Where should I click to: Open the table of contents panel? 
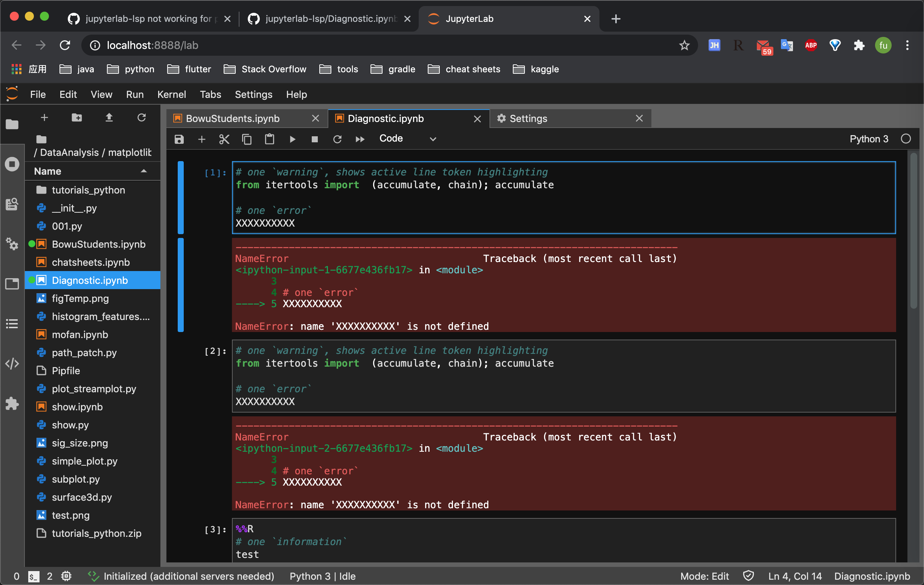coord(12,324)
